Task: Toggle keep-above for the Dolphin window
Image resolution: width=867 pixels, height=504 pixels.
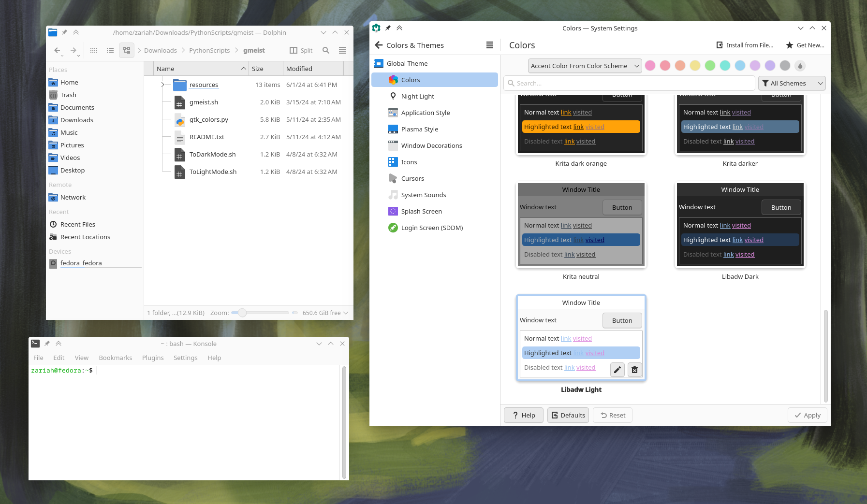Action: click(x=76, y=32)
